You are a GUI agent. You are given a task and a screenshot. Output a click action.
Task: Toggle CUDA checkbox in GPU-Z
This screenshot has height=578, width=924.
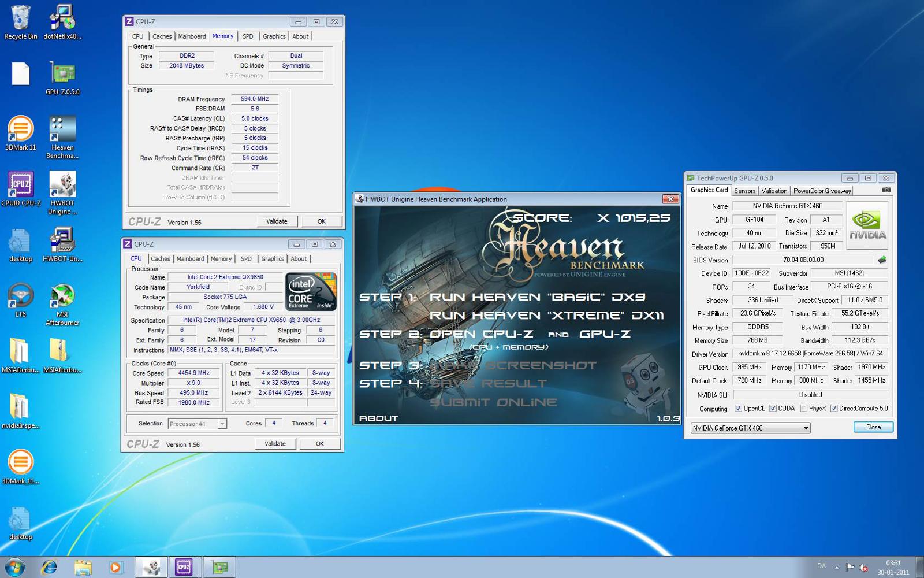point(773,408)
